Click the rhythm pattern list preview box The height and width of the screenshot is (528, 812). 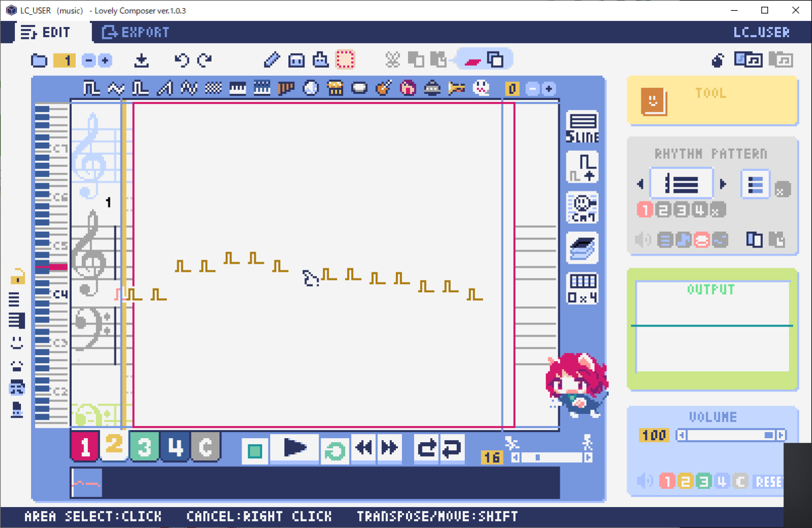pos(681,184)
